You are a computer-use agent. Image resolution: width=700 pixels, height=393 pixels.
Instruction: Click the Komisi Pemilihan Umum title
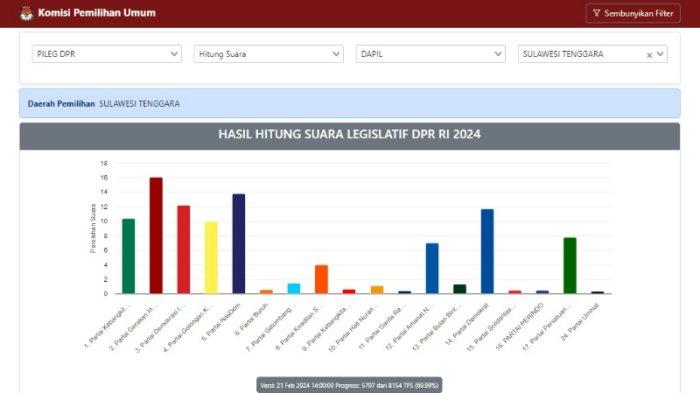96,13
